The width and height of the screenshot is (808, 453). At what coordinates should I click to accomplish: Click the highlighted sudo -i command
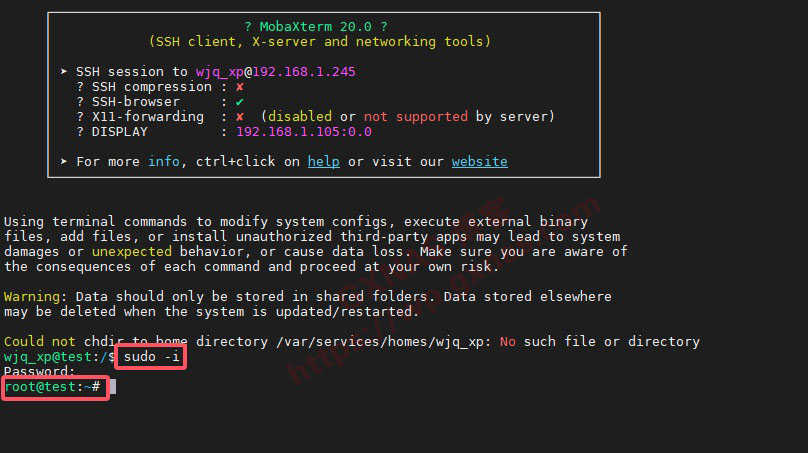pyautogui.click(x=151, y=357)
